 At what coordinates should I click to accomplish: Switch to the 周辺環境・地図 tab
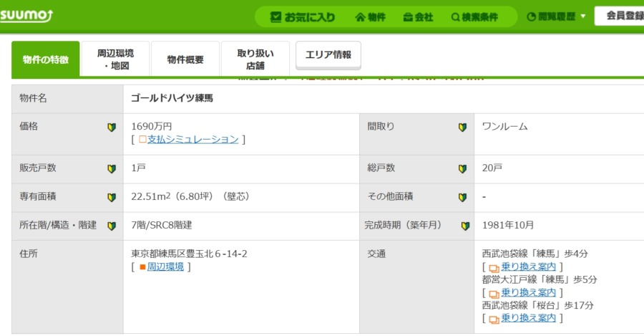coord(115,59)
